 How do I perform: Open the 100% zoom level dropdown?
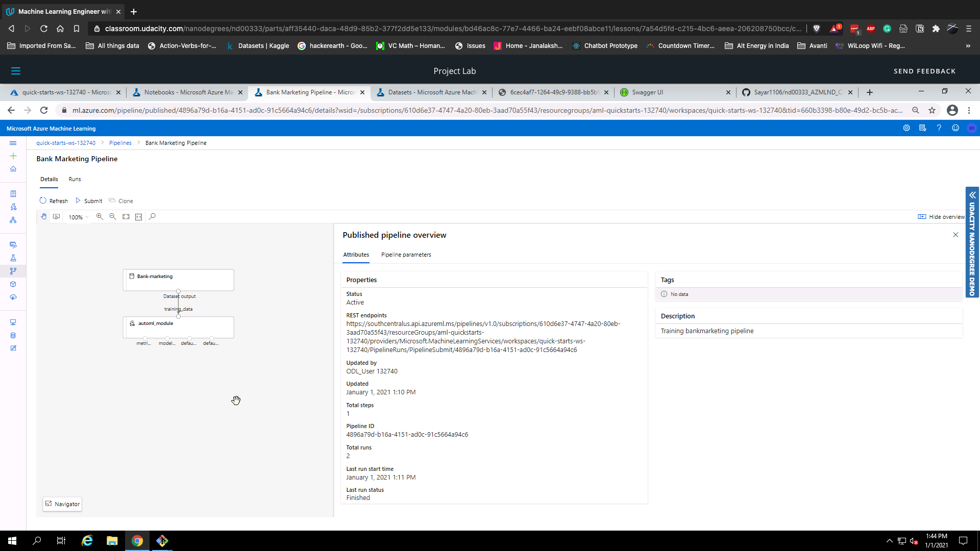point(78,217)
